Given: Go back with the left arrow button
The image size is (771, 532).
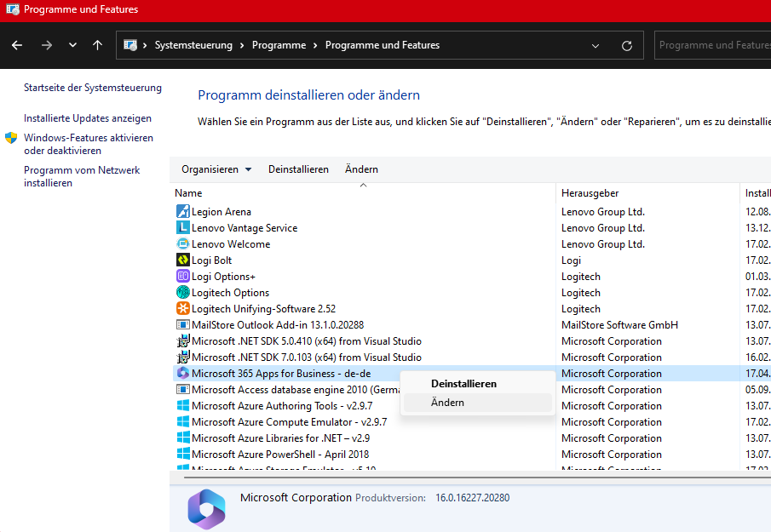Looking at the screenshot, I should click(17, 45).
